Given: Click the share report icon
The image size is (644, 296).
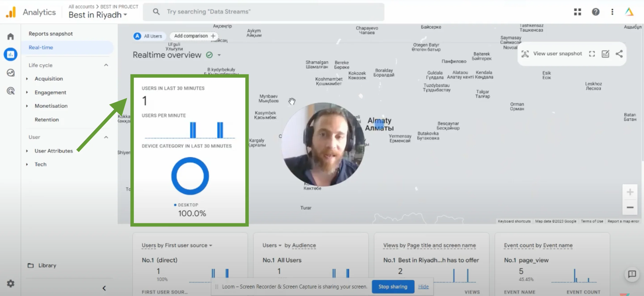Looking at the screenshot, I should pos(619,54).
